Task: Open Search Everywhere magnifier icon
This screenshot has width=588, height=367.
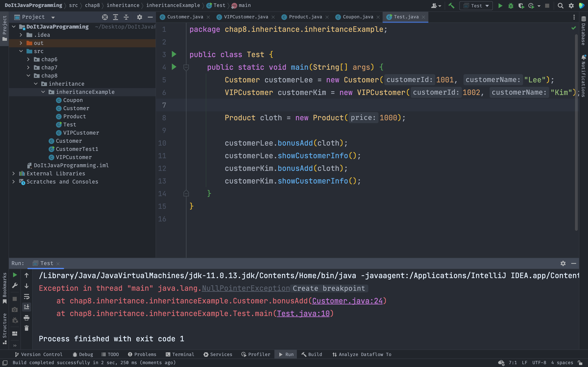Action: click(x=560, y=6)
